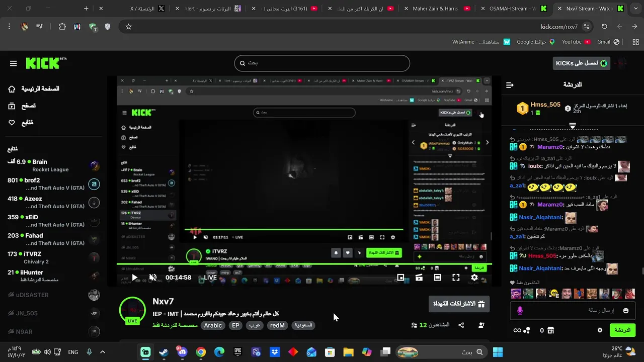
Task: Select the redM tag
Action: [x=277, y=325]
